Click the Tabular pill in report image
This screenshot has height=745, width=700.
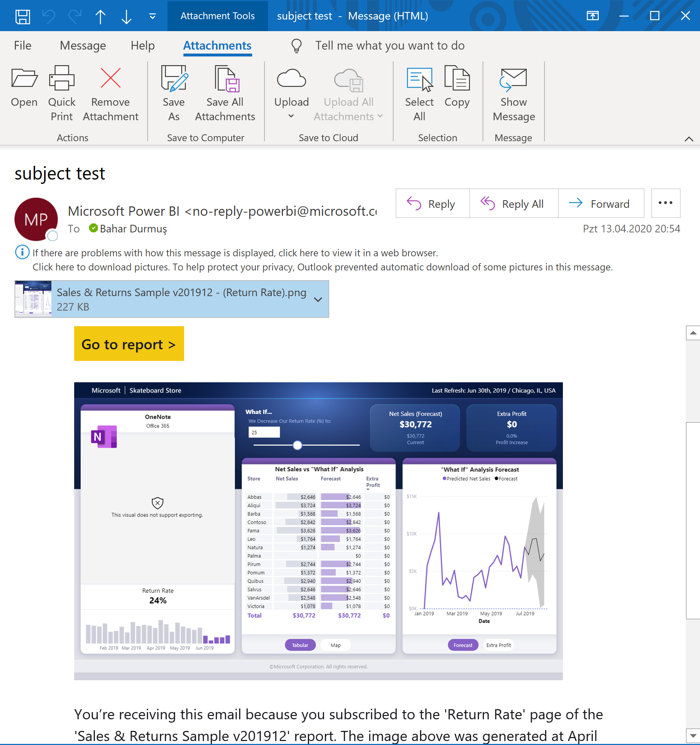300,645
